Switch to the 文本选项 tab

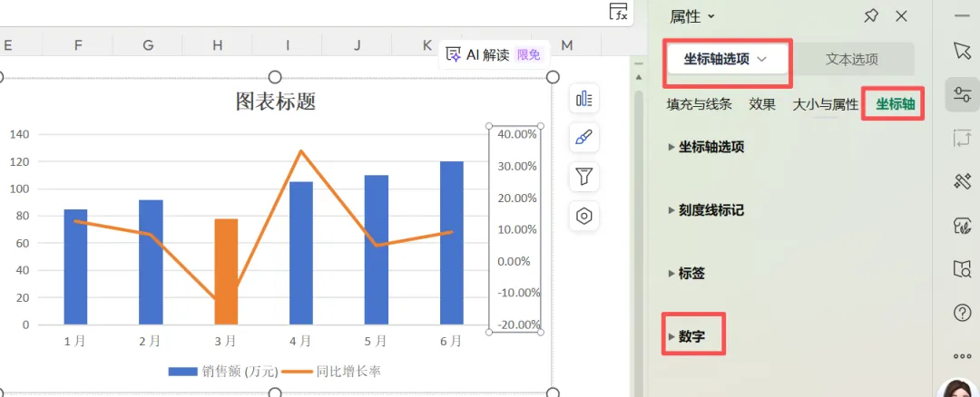pos(852,59)
